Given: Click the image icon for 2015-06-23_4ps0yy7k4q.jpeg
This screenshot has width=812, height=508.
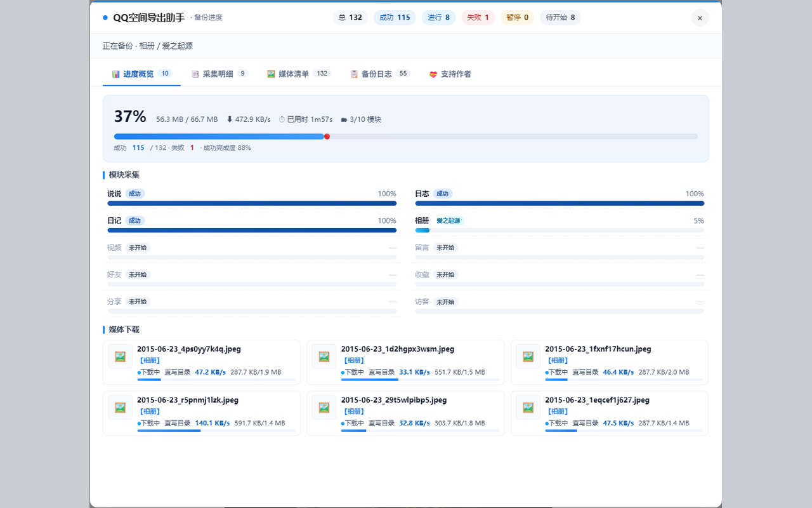Looking at the screenshot, I should (x=120, y=356).
